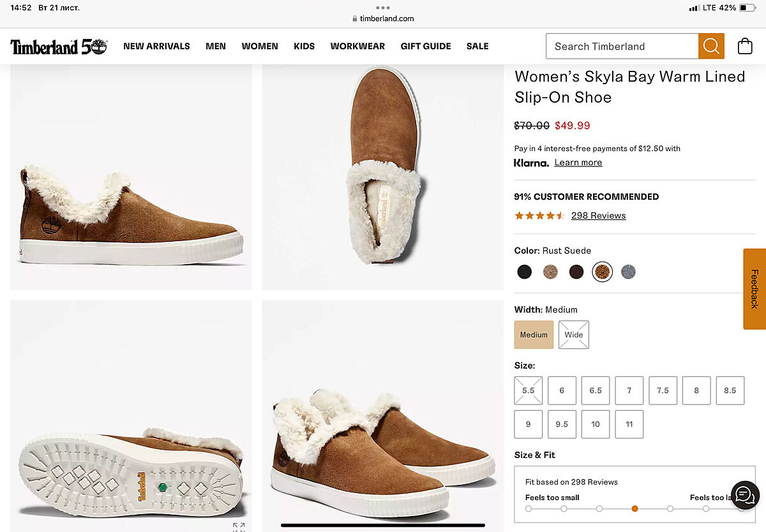The image size is (766, 532).
Task: Click the orange Feedback side tab
Action: pos(755,289)
